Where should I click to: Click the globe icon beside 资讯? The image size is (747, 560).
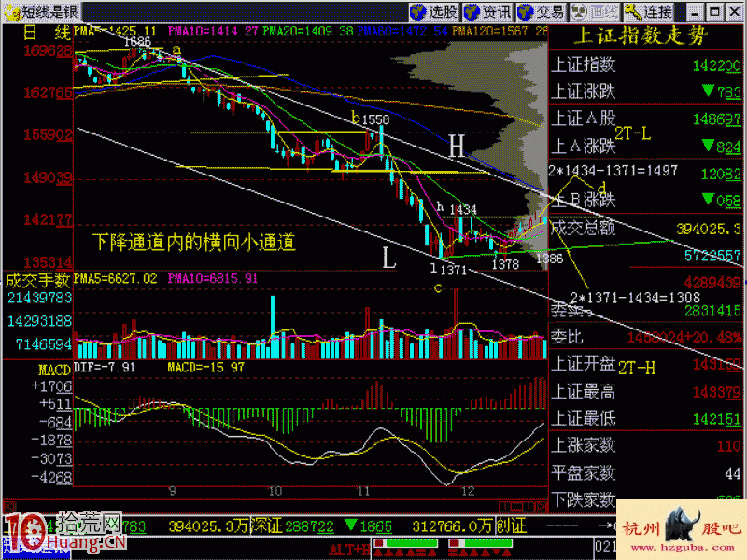pos(472,12)
